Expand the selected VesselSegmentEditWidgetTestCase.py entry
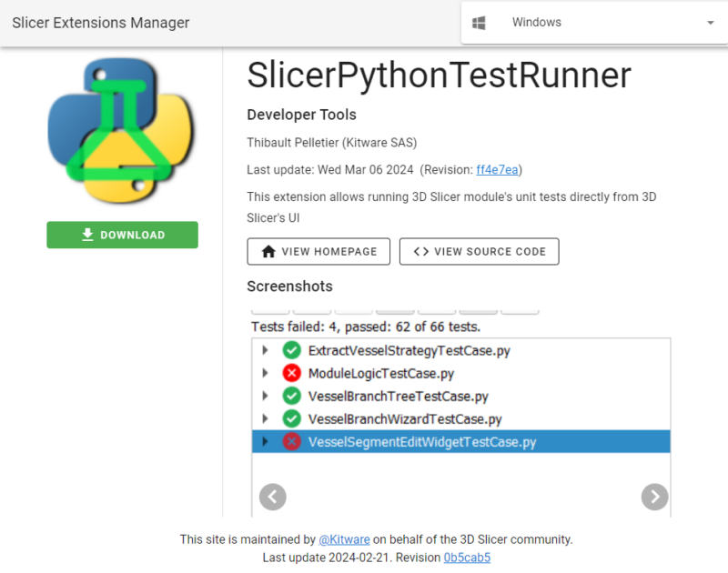Image resolution: width=728 pixels, height=573 pixels. [x=265, y=441]
